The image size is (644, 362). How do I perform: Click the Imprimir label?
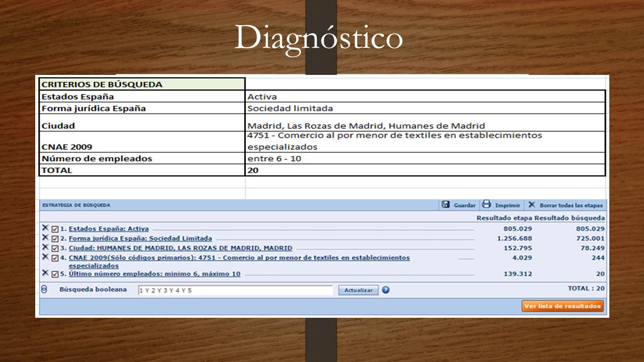(508, 205)
